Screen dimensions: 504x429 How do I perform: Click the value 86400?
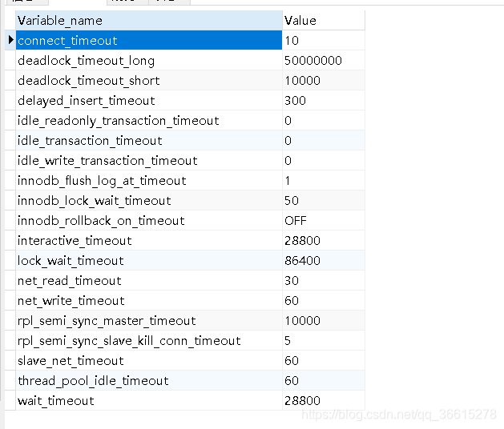(324, 260)
